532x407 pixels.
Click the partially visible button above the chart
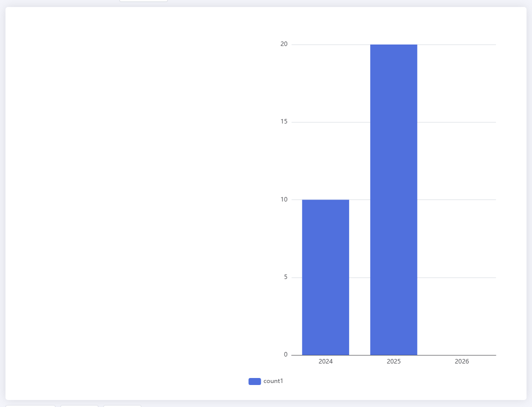(x=143, y=1)
